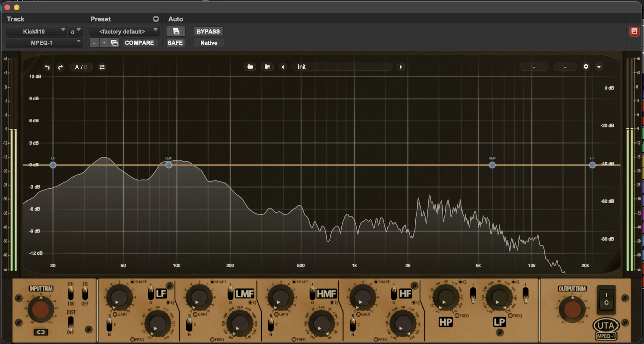Click the next preset plus button
Image resolution: width=644 pixels, height=344 pixels.
click(104, 43)
